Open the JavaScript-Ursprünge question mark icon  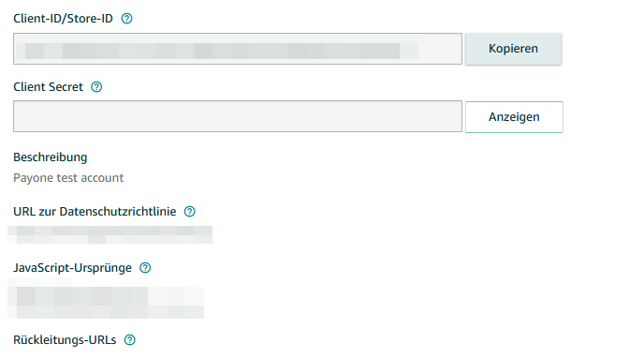(145, 268)
